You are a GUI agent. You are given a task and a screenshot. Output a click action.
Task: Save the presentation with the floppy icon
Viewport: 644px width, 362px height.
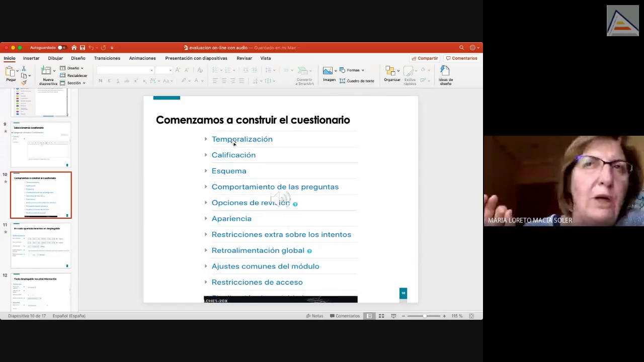pyautogui.click(x=83, y=48)
